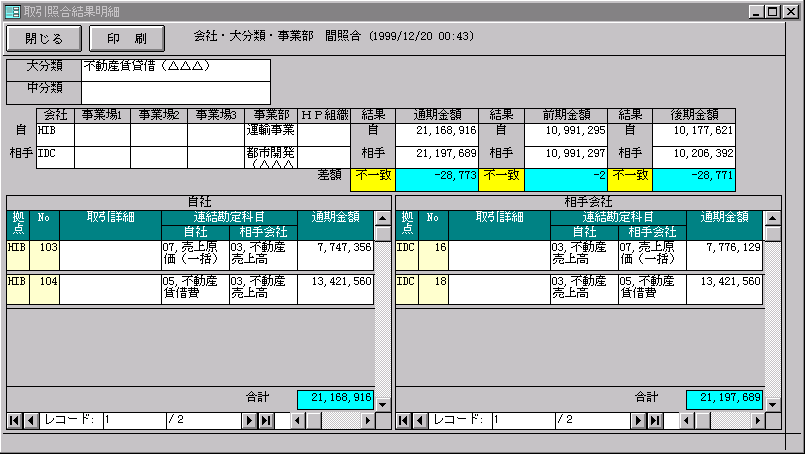The height and width of the screenshot is (454, 805).
Task: Click amount 7,776,129 in 相手会社 list
Action: pos(724,255)
